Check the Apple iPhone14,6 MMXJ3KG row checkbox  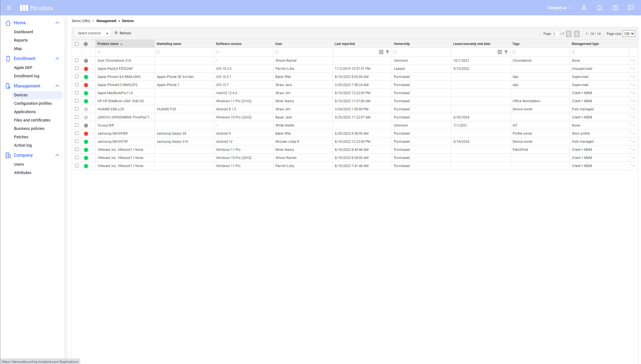77,77
